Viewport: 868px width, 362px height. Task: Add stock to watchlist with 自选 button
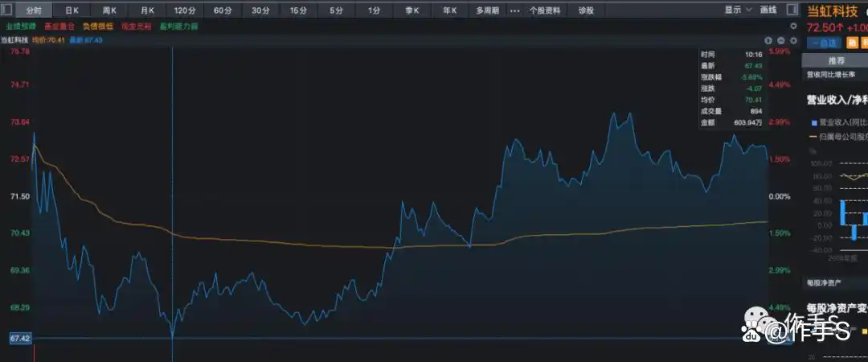coord(825,43)
